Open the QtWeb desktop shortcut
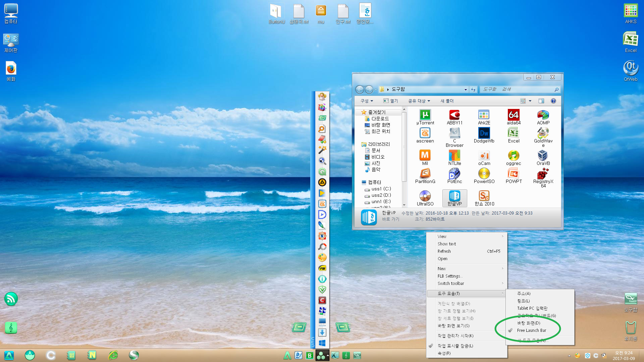 coord(631,71)
